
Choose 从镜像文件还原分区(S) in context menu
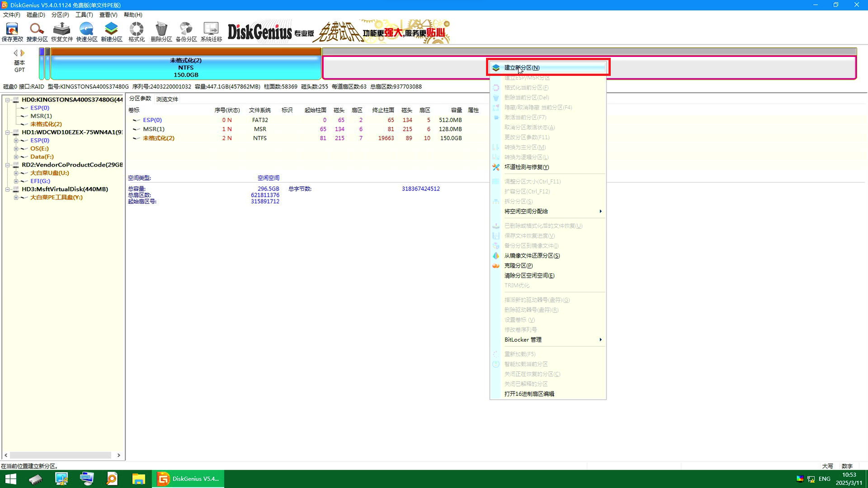pos(548,255)
